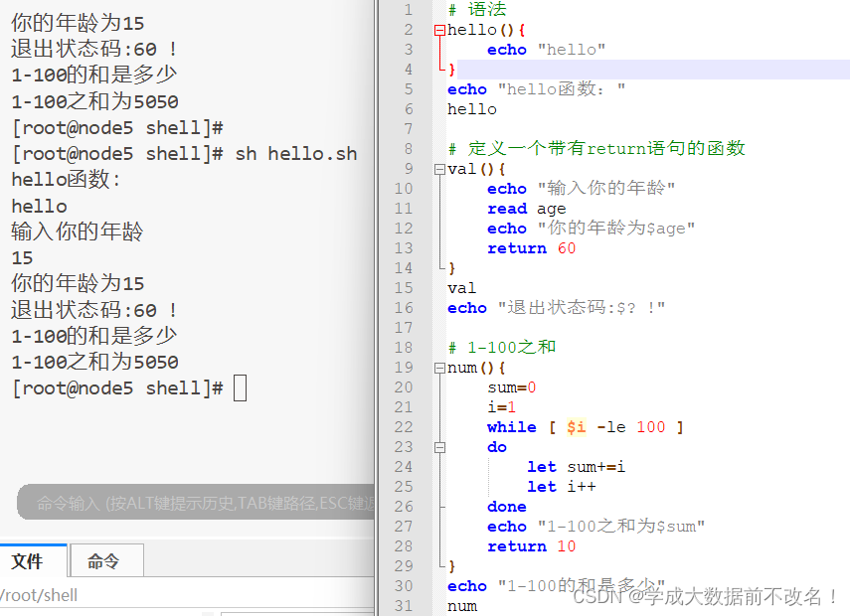Image resolution: width=850 pixels, height=616 pixels.
Task: Click the 'let sum+=i' line
Action: [x=577, y=467]
